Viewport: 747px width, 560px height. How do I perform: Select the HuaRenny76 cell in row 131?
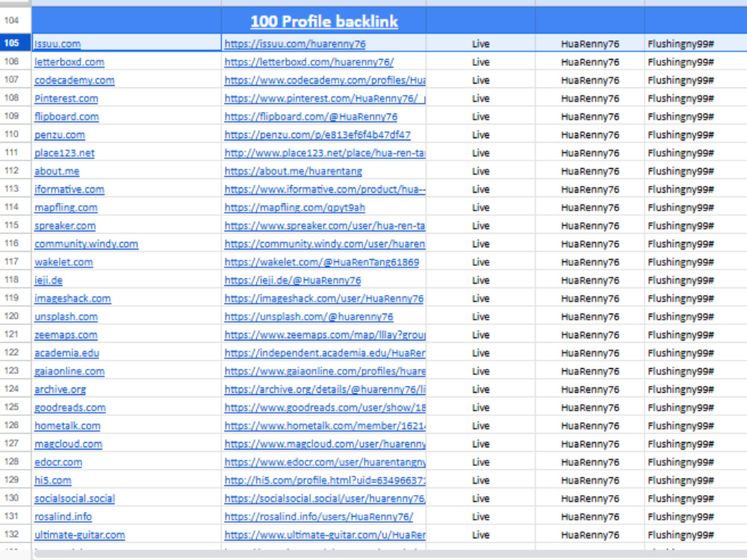coord(590,517)
